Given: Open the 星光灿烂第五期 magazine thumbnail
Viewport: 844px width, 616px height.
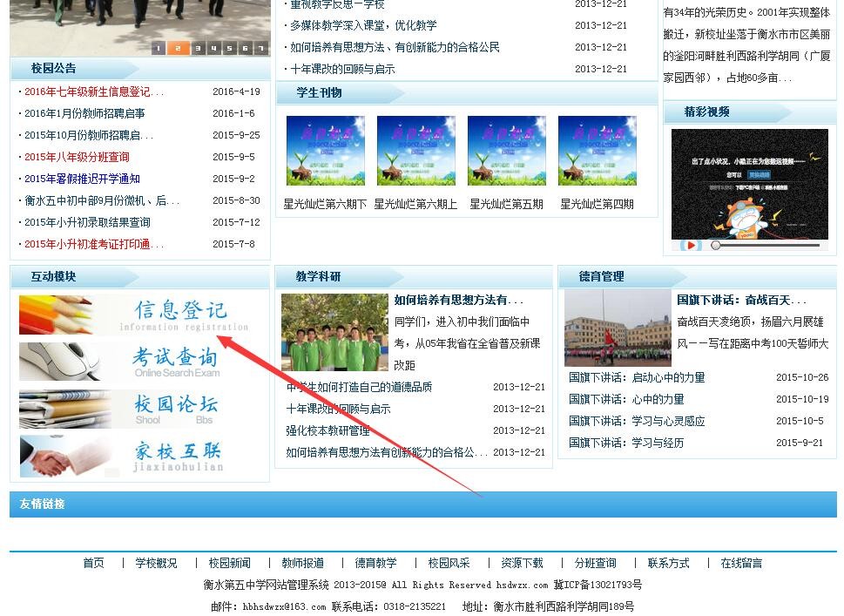Looking at the screenshot, I should pos(507,151).
